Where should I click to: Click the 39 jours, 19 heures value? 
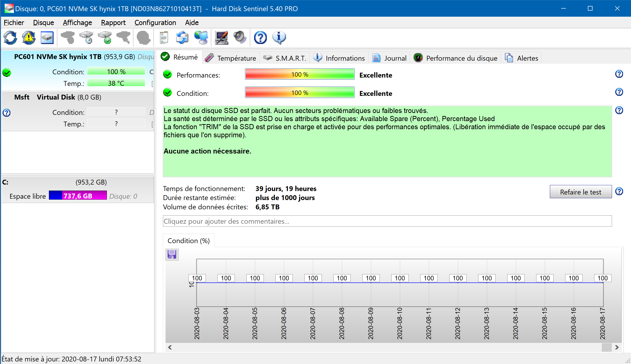pos(286,188)
